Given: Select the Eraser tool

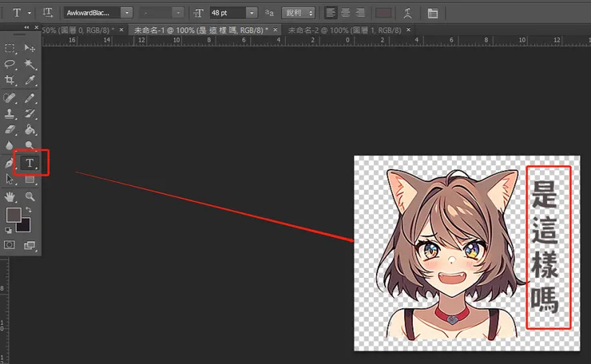Looking at the screenshot, I should click(10, 129).
